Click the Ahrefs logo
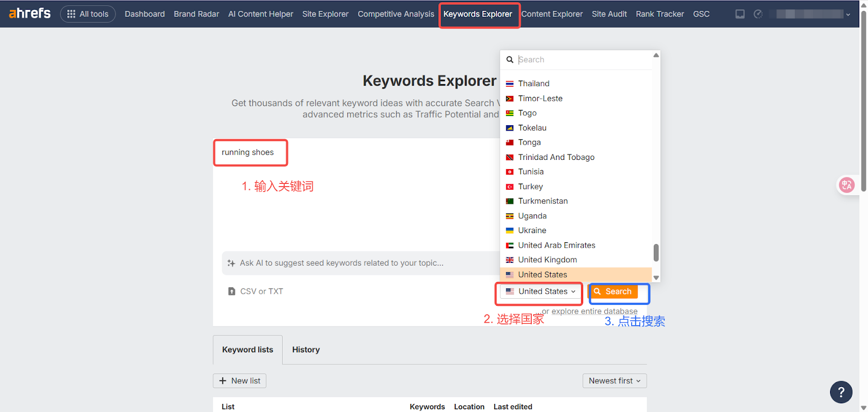 point(30,13)
